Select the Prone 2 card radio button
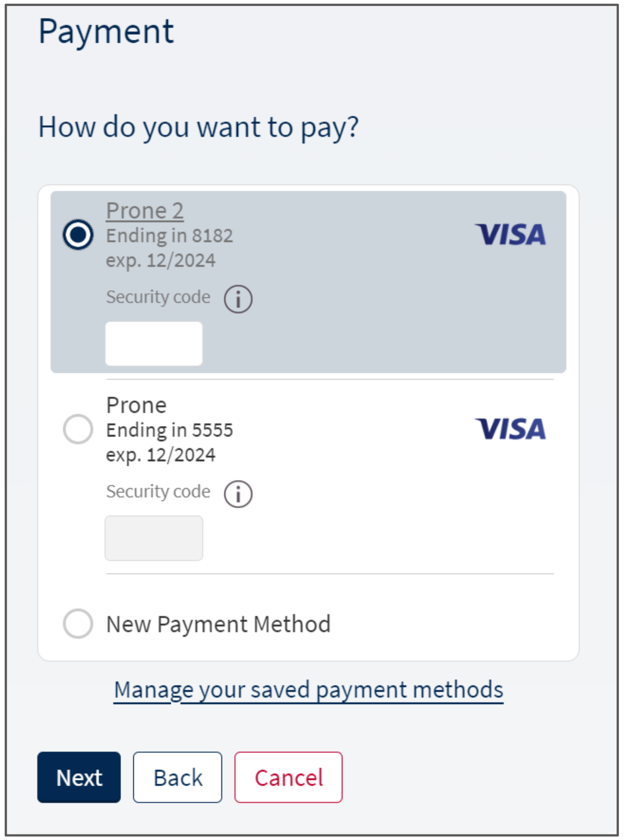 click(x=78, y=234)
